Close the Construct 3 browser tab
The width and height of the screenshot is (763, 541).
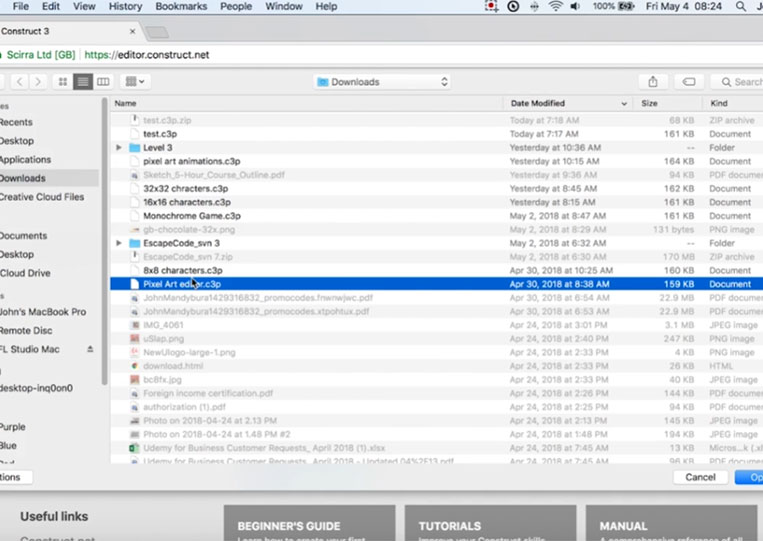pyautogui.click(x=132, y=31)
